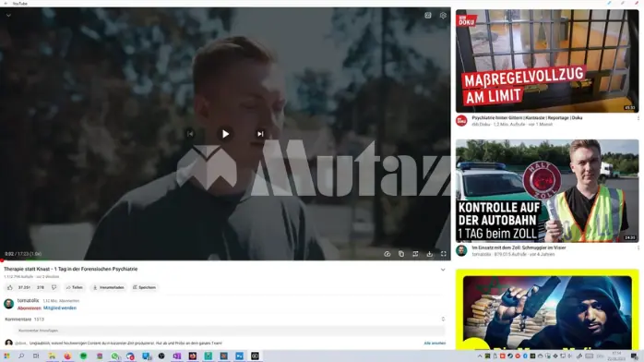The width and height of the screenshot is (644, 362).
Task: Collapse the player with the top-left chevron
Action: 8,15
